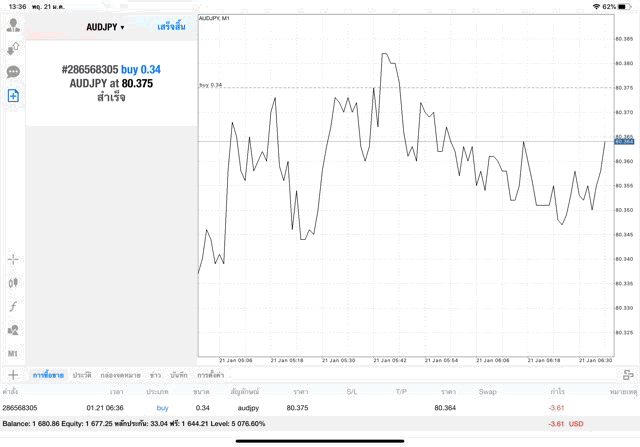Click the -3.61 USD total profit

[x=566, y=424]
